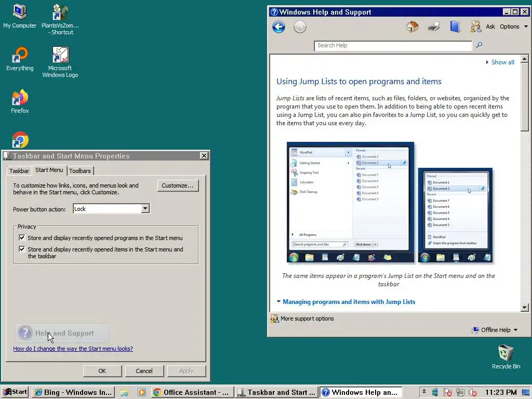Switch to Bing Windows Internet taskbar button
The image size is (532, 399).
pyautogui.click(x=73, y=393)
